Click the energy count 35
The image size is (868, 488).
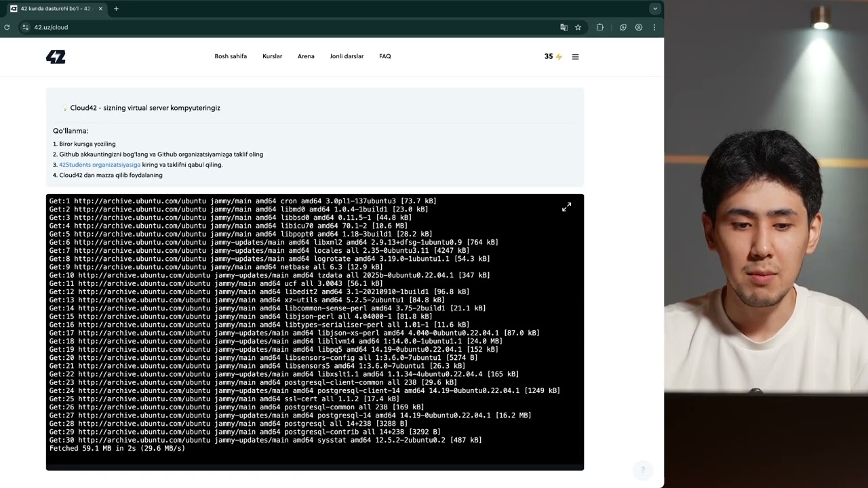click(x=549, y=57)
